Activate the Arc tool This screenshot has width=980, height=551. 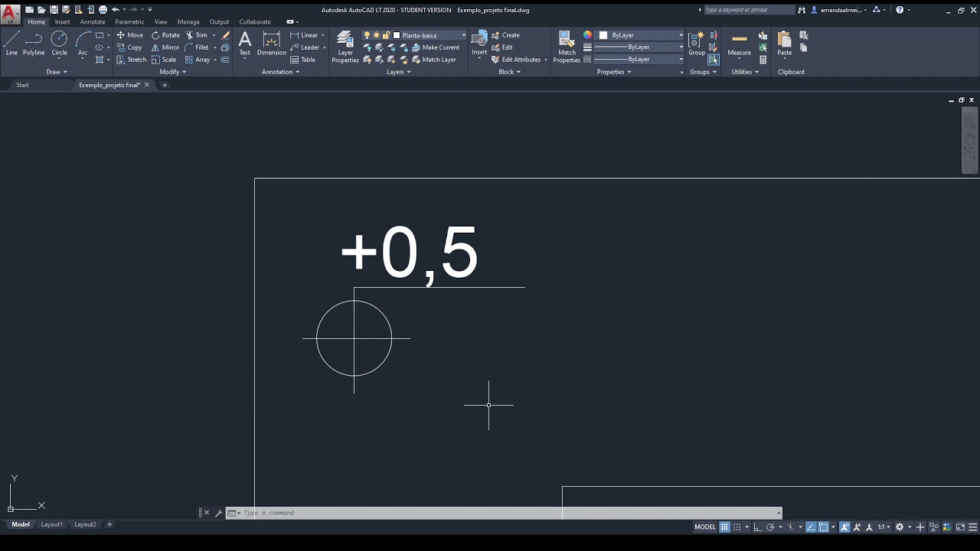point(83,44)
